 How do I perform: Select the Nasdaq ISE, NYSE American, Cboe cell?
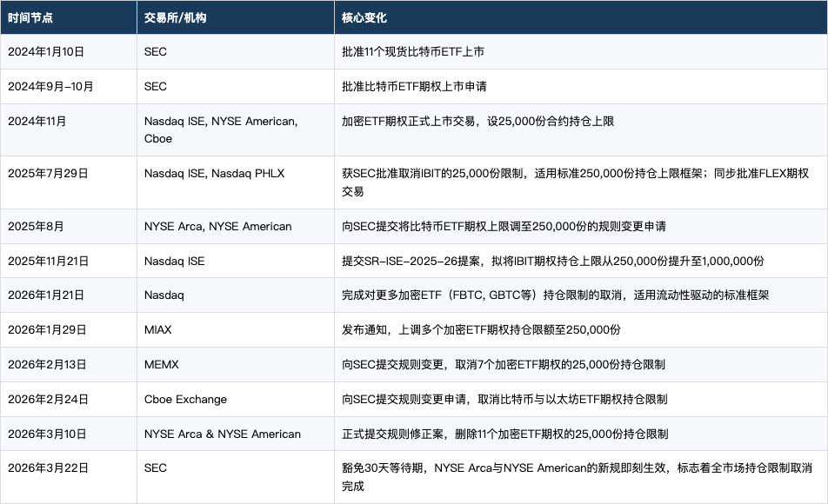coord(221,129)
